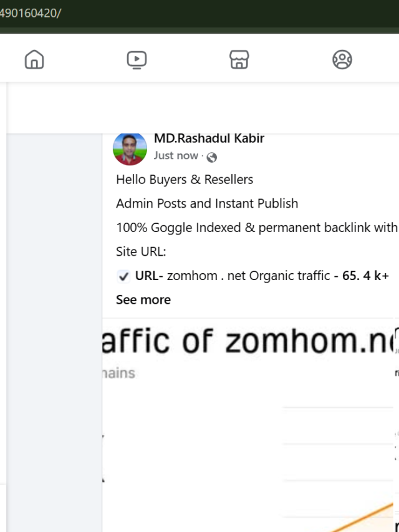Click the "Site URL:" label in post
The image size is (399, 532).
tap(141, 252)
